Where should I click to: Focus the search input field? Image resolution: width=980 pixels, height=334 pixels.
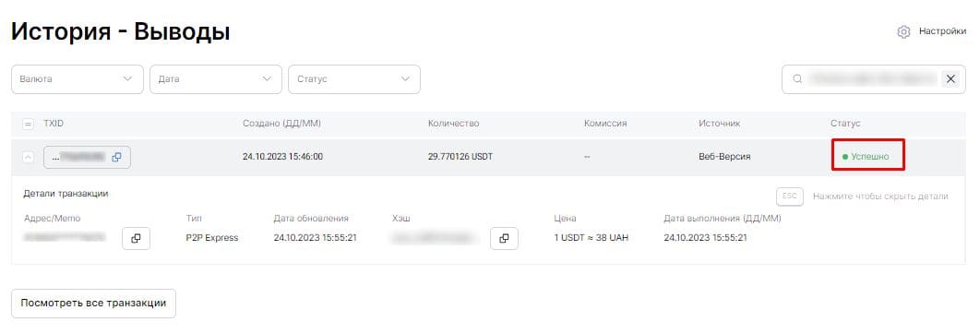[x=870, y=78]
